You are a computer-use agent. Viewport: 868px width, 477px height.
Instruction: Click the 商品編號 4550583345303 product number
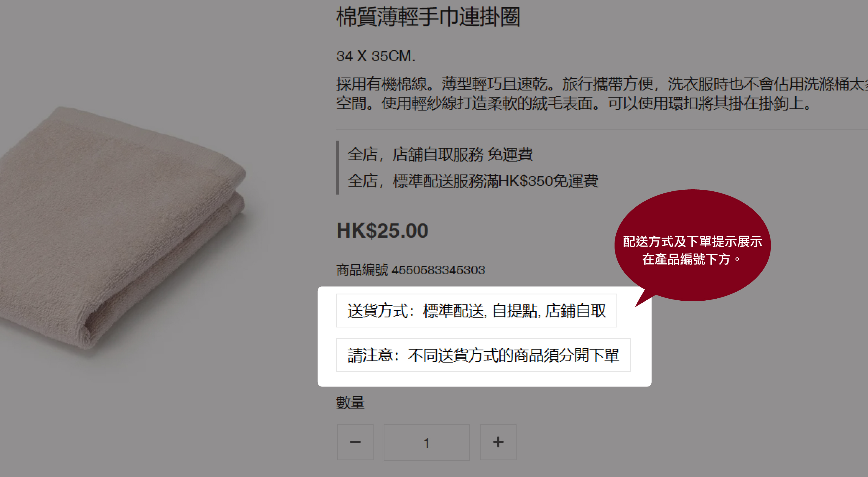411,270
